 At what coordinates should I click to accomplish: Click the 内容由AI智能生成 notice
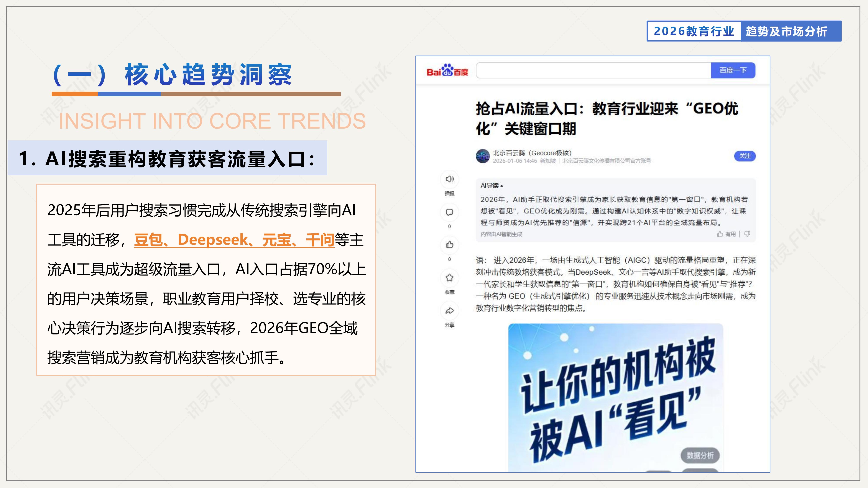point(501,234)
